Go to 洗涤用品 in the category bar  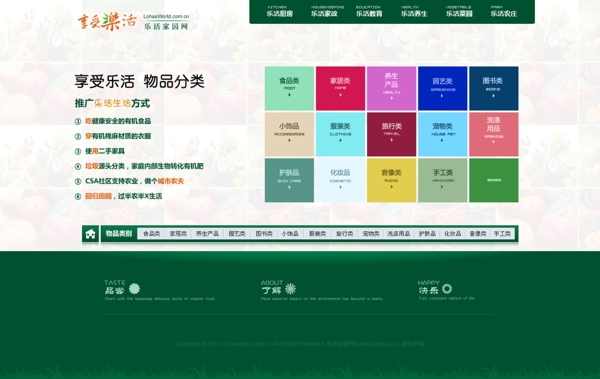point(398,234)
